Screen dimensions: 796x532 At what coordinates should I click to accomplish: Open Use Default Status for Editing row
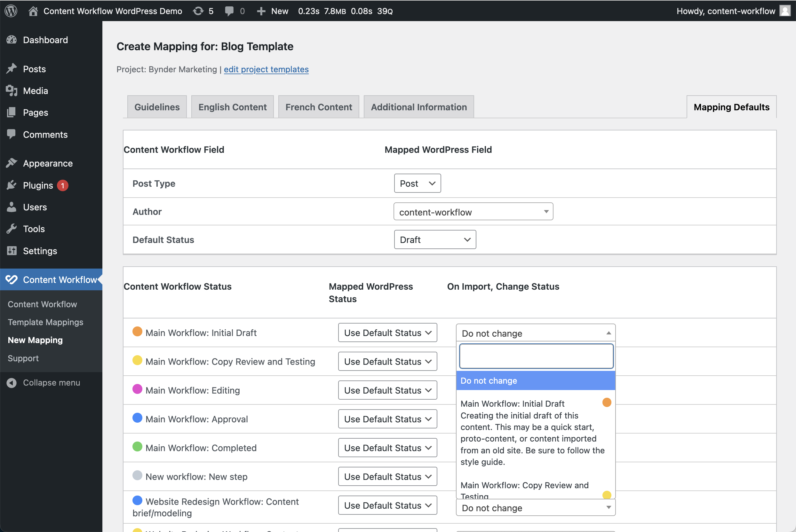point(387,390)
